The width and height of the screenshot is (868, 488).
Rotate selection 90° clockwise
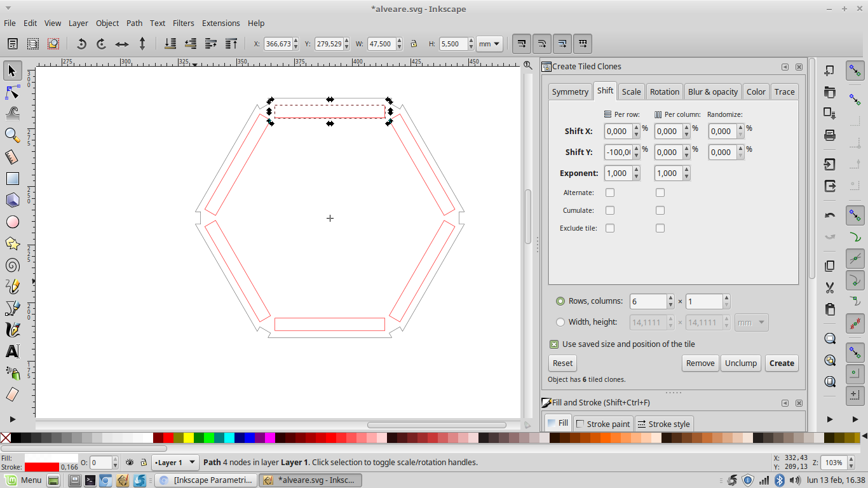point(101,44)
